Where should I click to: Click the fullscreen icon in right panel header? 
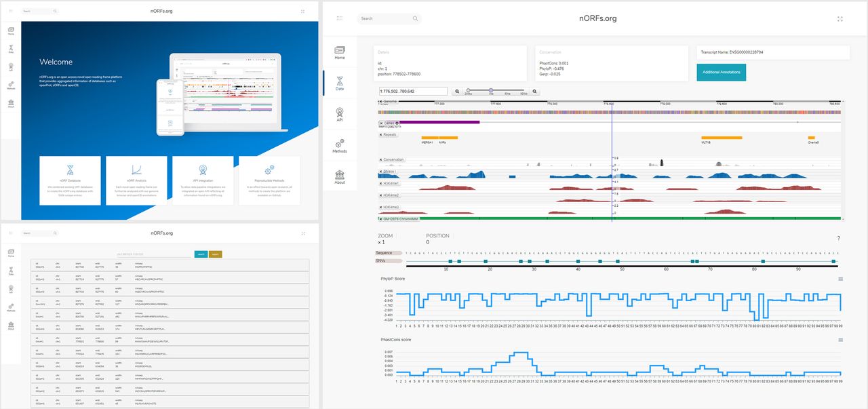840,19
